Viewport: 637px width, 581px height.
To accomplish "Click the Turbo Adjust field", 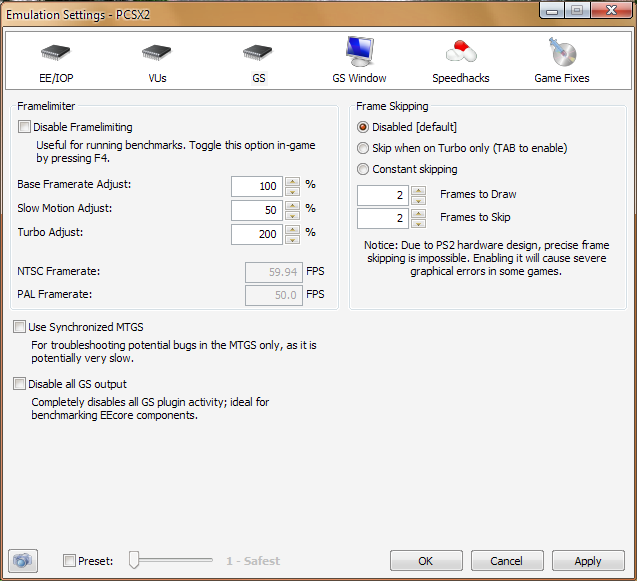I will (257, 234).
